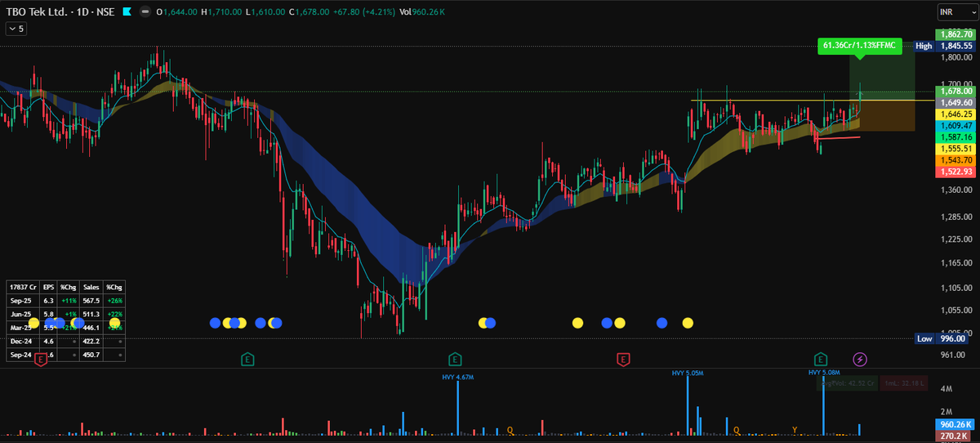
Task: Click the +26% sales change cell
Action: coord(114,300)
